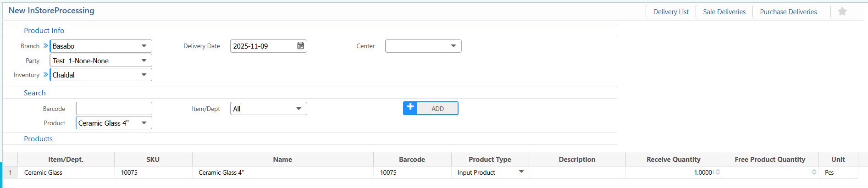
Task: Open the Delivery List link
Action: [670, 12]
